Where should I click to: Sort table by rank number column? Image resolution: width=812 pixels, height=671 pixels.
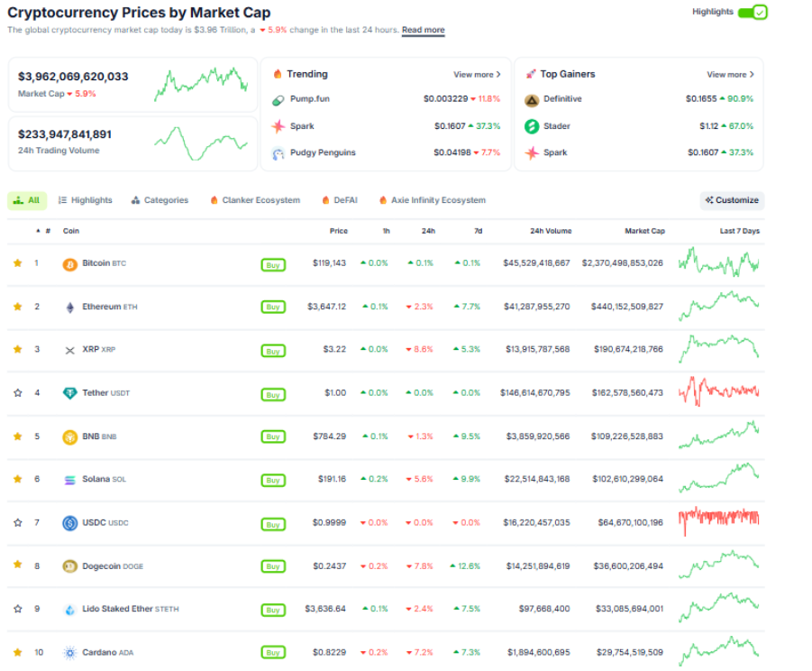(x=47, y=232)
